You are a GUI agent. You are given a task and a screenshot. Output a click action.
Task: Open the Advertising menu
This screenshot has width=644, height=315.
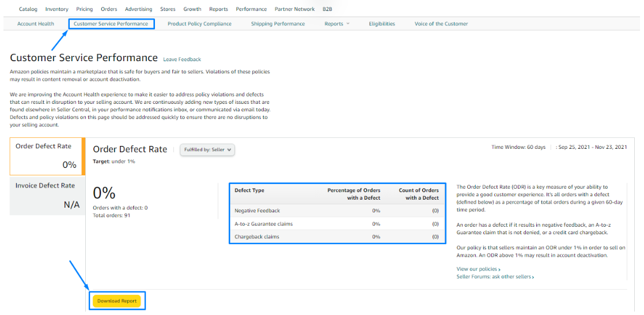(138, 9)
